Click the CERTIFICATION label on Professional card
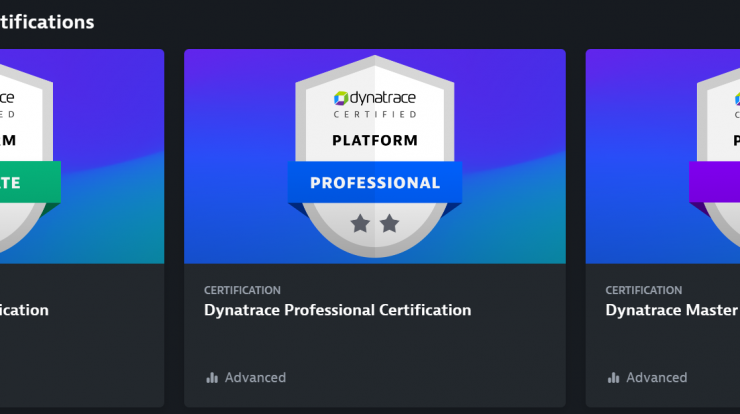This screenshot has width=740, height=414. point(242,290)
